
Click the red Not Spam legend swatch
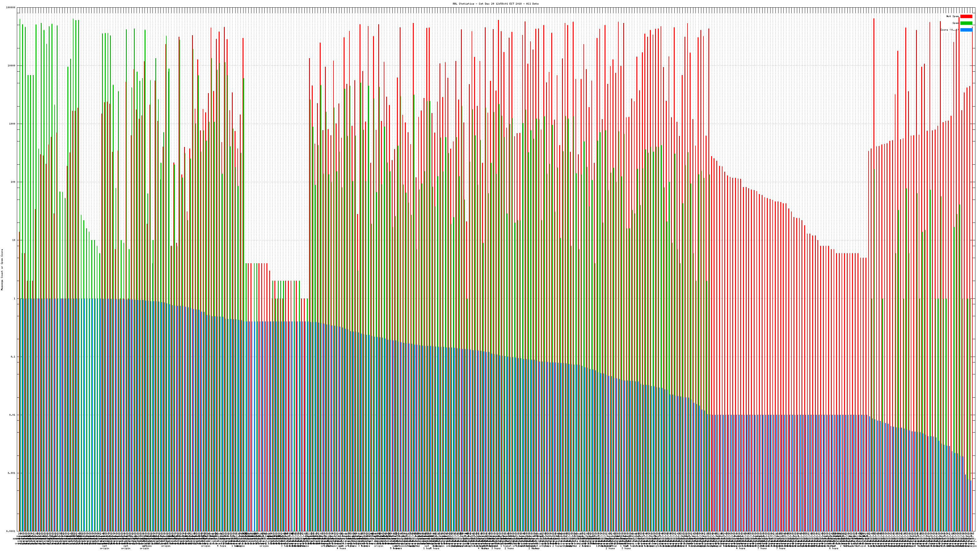click(x=966, y=16)
